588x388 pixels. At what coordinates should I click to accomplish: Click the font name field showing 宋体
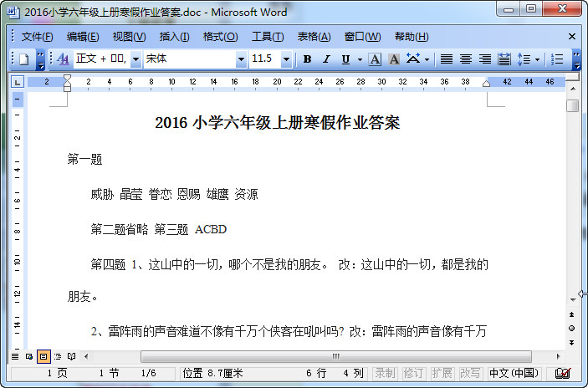point(190,59)
